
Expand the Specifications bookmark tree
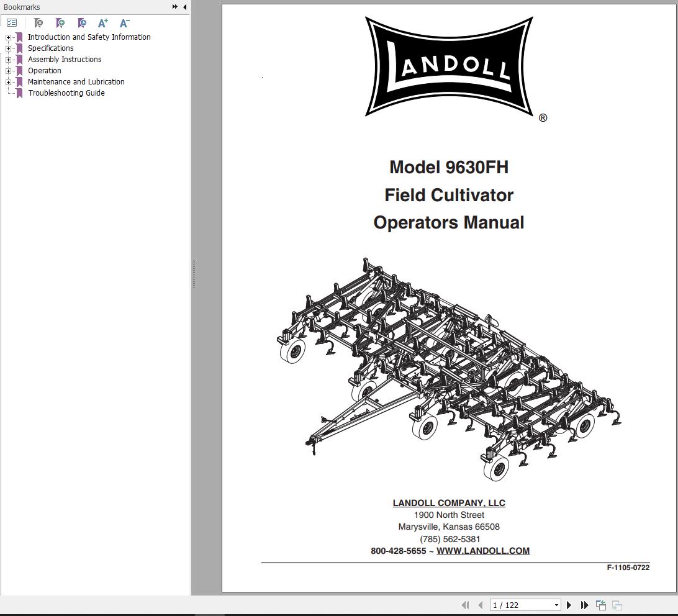(7, 48)
